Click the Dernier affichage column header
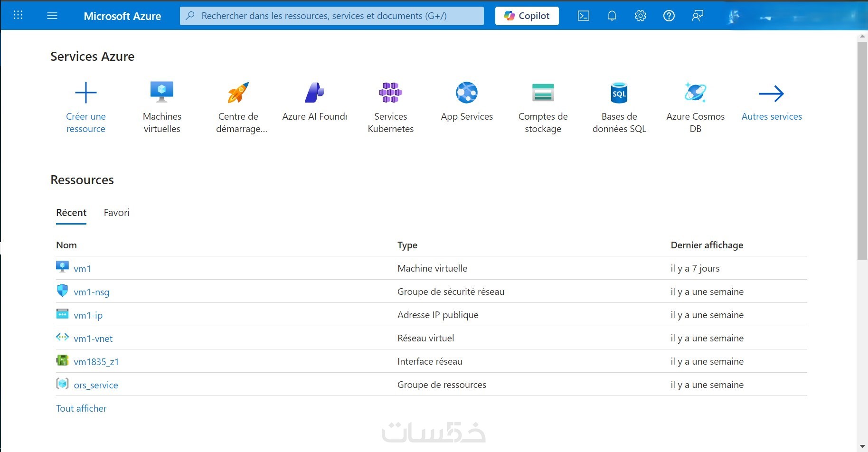868x452 pixels. 707,245
